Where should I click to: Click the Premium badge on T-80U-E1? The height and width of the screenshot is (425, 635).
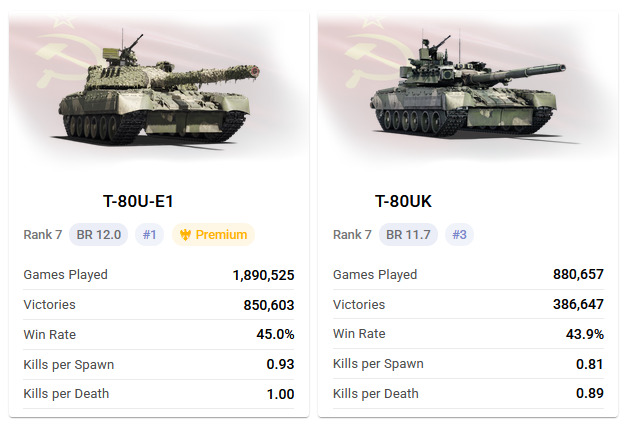point(213,235)
